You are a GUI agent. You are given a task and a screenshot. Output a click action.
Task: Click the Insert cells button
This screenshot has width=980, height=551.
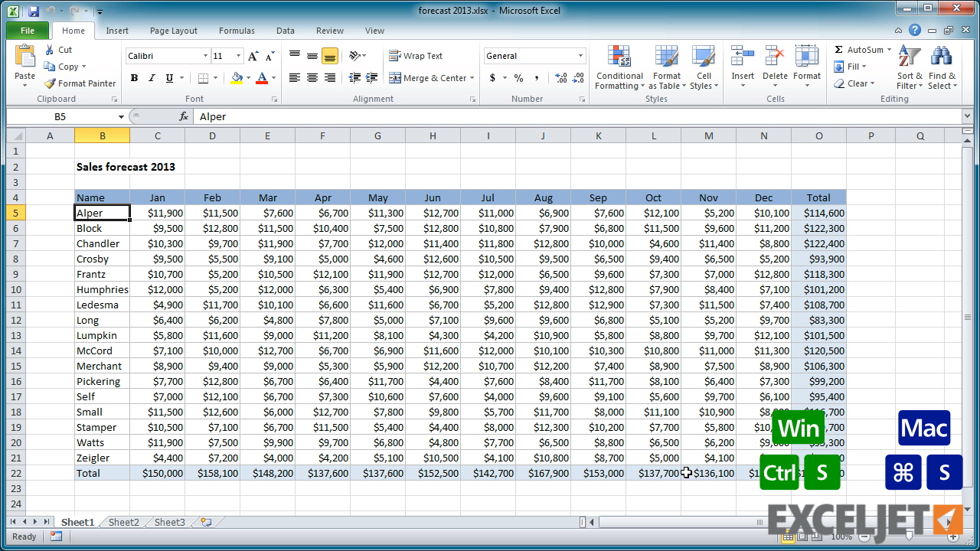click(743, 67)
